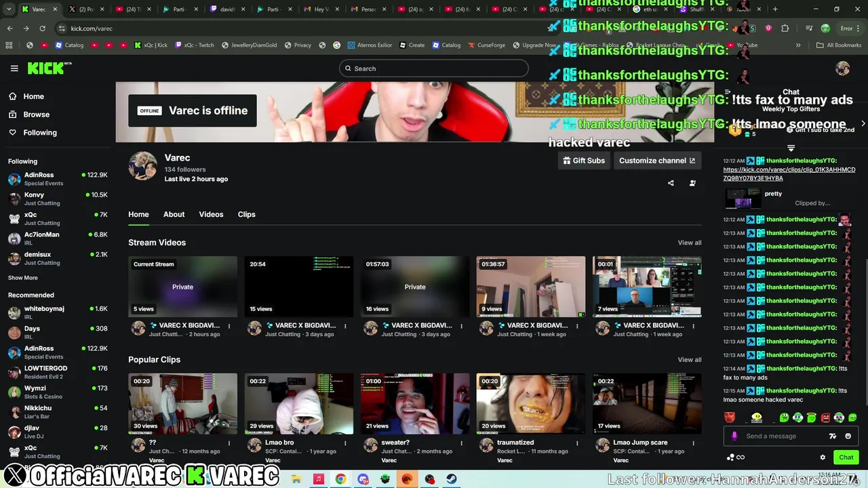The width and height of the screenshot is (868, 488).
Task: Open the Lmao Jump scare clip thumbnail
Action: [x=646, y=404]
